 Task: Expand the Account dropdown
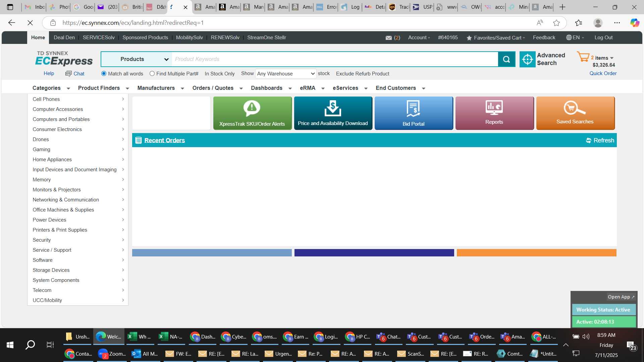tap(419, 38)
